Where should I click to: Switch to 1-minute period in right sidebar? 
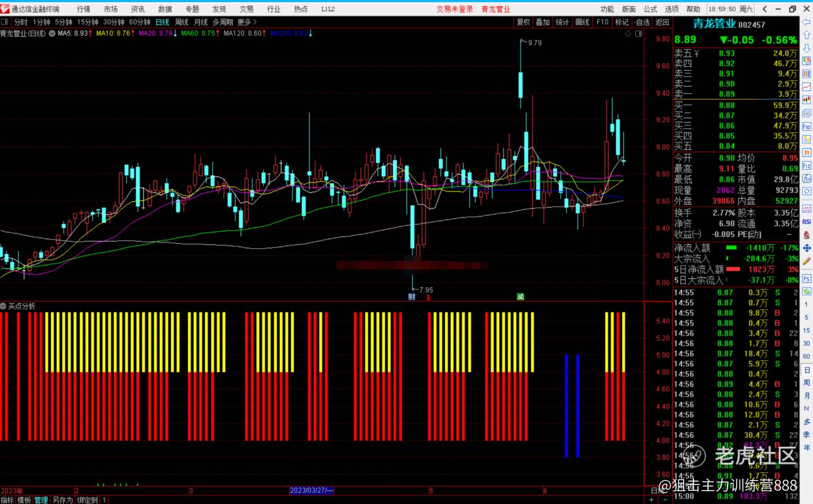pos(806,304)
